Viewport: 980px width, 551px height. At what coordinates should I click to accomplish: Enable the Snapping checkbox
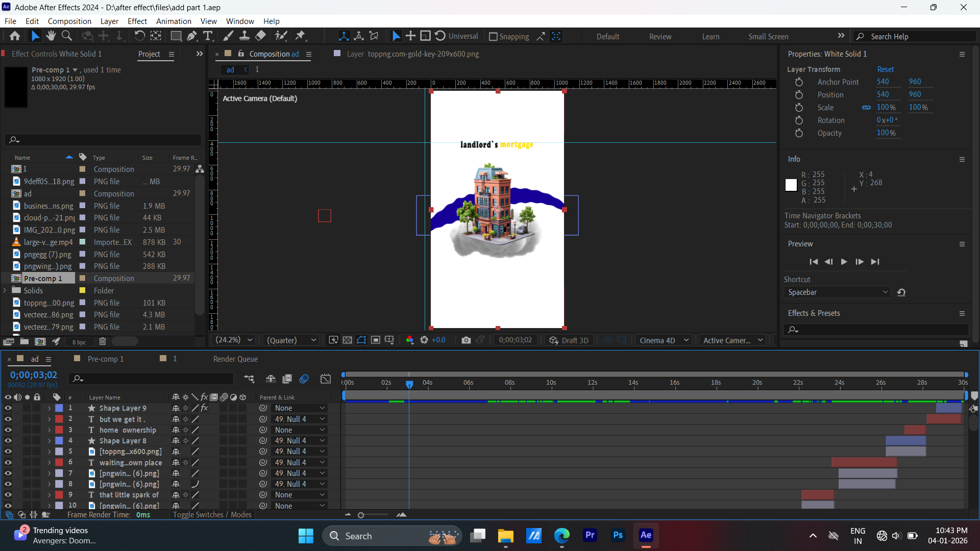(494, 36)
